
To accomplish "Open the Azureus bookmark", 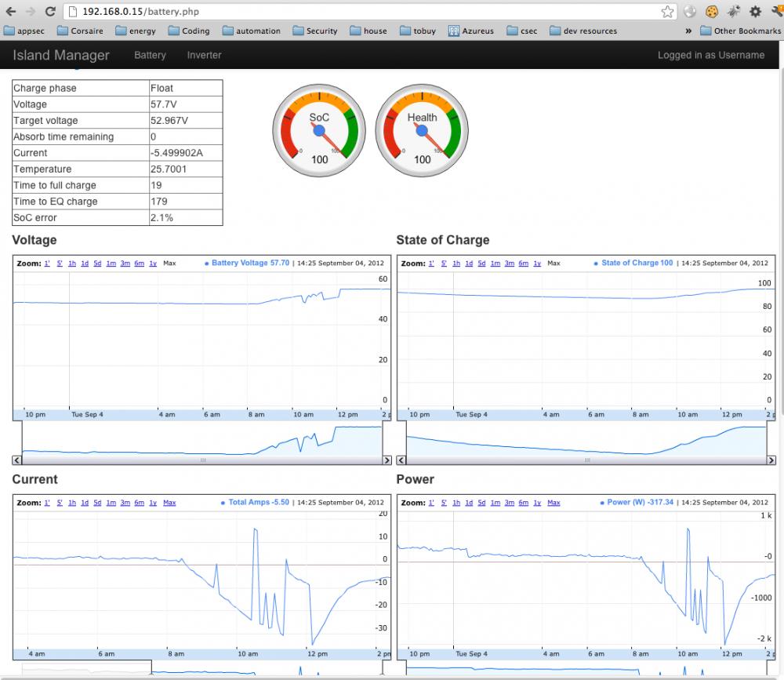I will [471, 31].
